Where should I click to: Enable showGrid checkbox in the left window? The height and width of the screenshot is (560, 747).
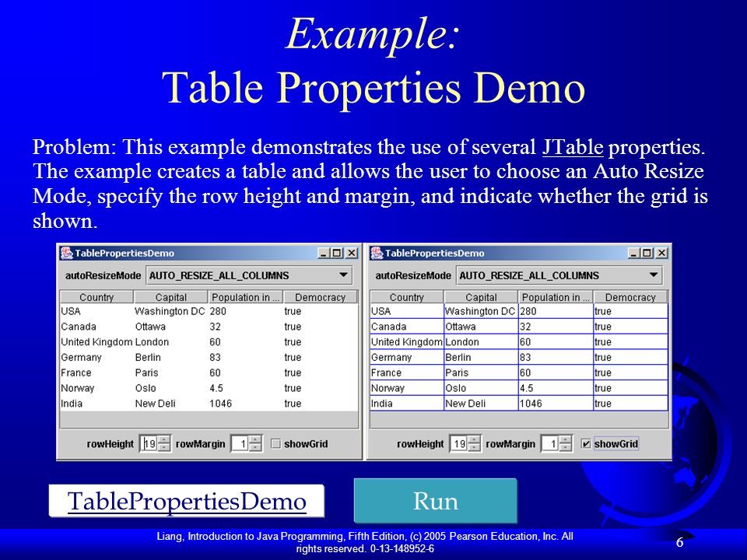tap(275, 444)
